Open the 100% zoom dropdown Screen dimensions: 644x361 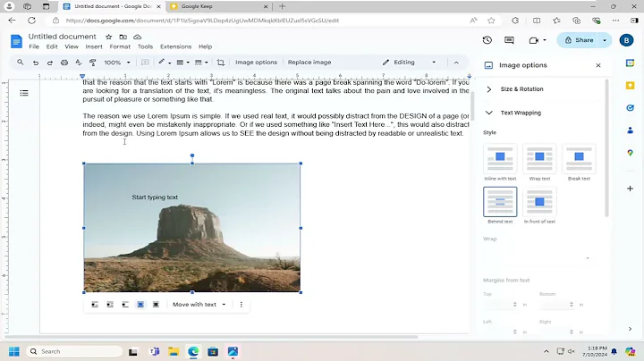point(117,63)
